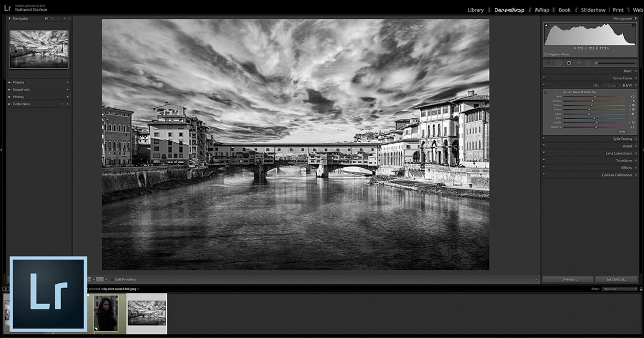Select the Spot Removal tool icon
644x338 pixels.
559,63
